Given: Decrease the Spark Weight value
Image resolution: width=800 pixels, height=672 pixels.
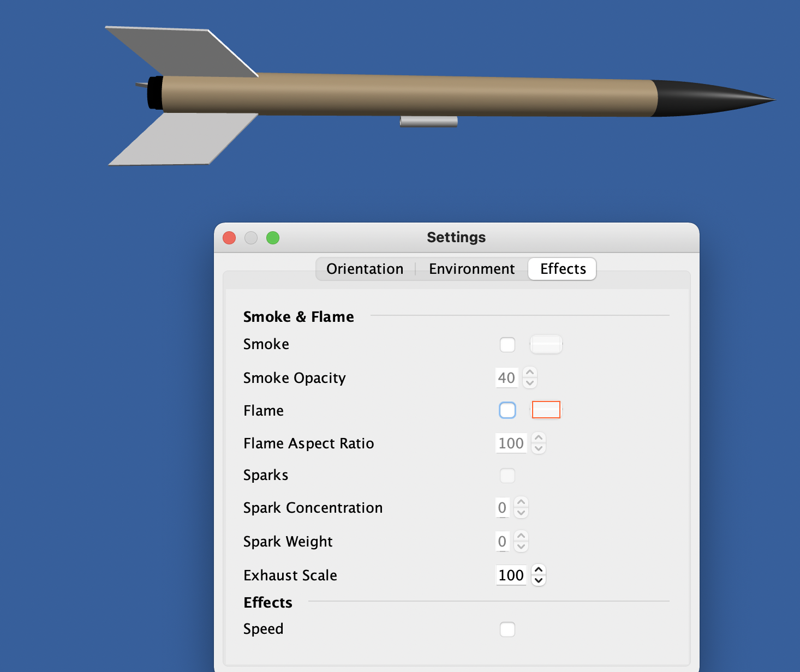Looking at the screenshot, I should [521, 547].
